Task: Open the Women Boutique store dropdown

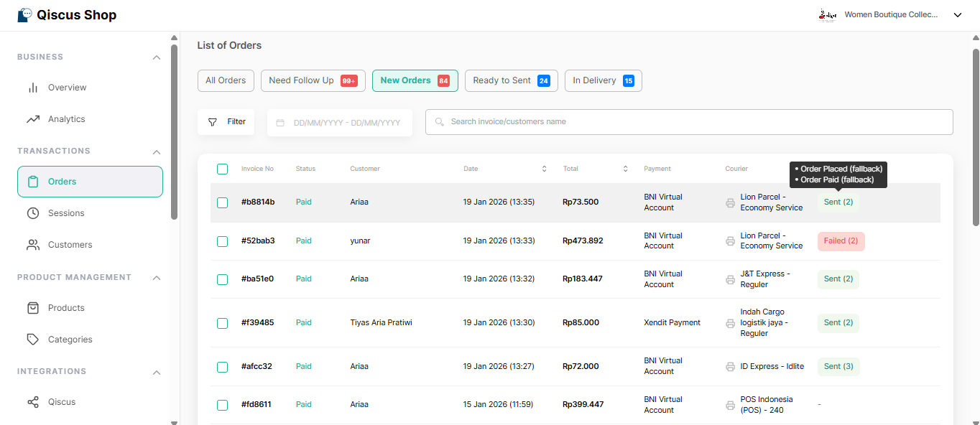Action: 957,15
